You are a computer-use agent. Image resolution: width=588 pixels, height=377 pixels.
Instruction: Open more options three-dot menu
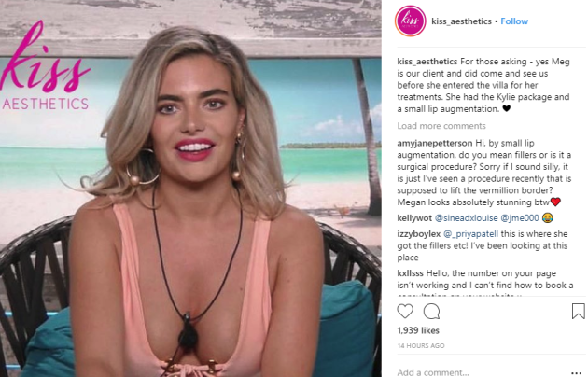click(x=576, y=373)
